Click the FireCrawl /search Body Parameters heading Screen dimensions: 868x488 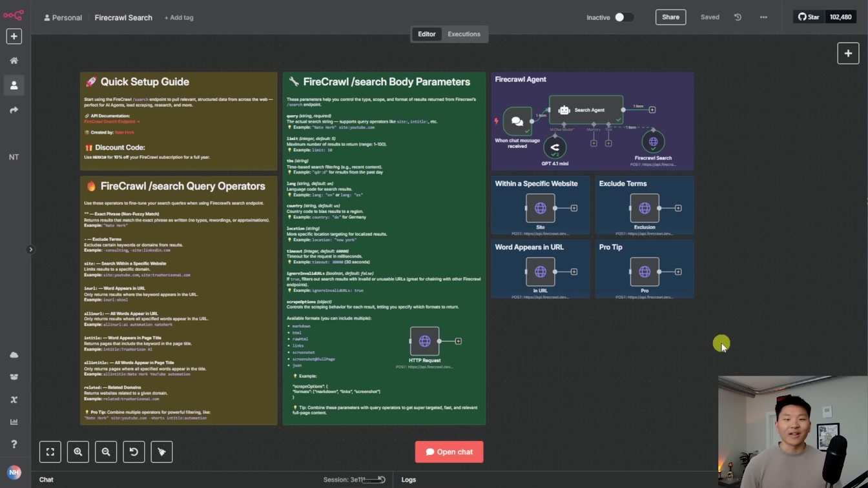coord(386,82)
